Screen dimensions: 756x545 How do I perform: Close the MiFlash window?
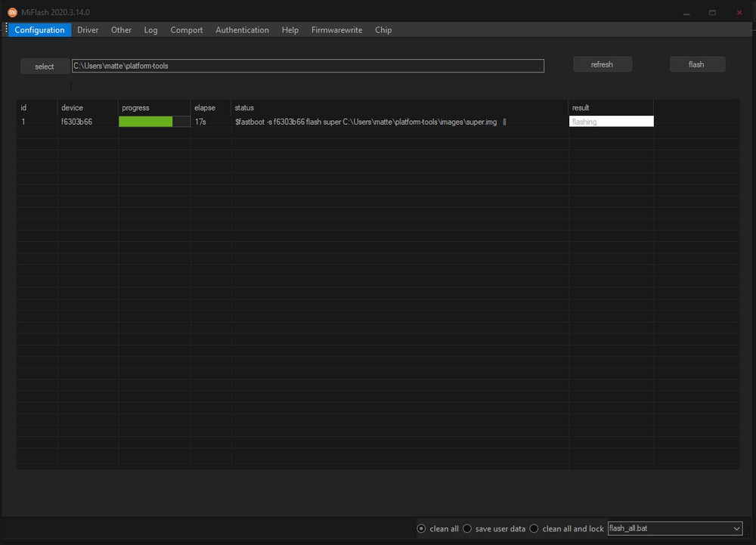(x=739, y=13)
